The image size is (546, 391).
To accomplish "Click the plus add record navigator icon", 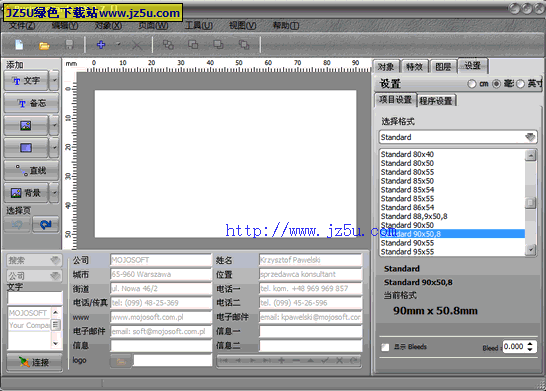I will (x=281, y=361).
